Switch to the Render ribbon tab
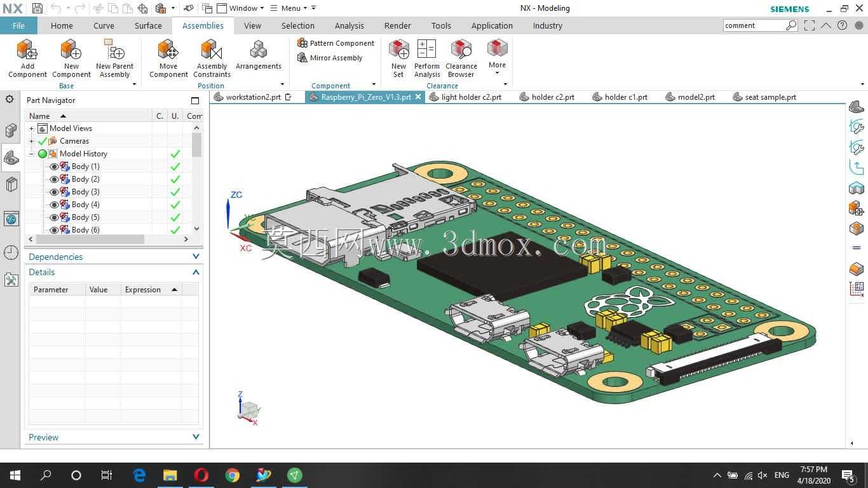The width and height of the screenshot is (868, 488). [x=398, y=25]
